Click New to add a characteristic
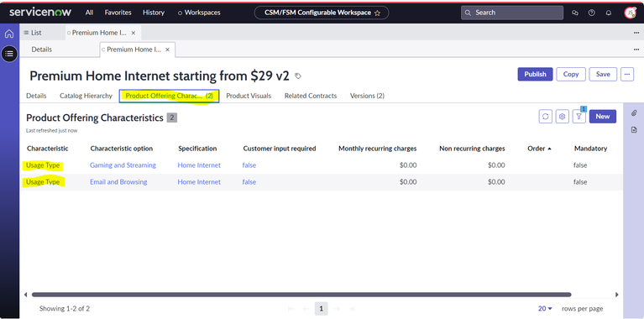This screenshot has width=644, height=319. click(x=603, y=117)
